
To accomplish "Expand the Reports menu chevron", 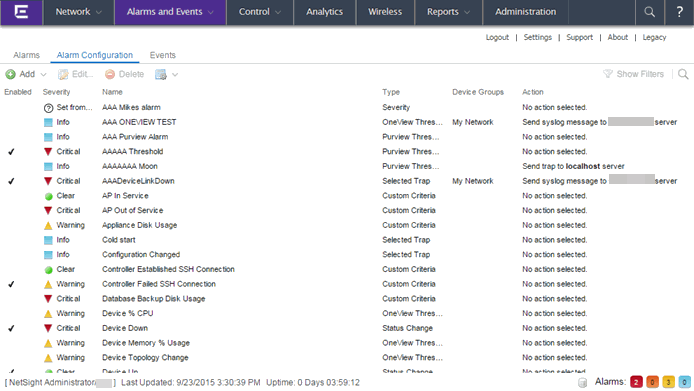I will click(467, 12).
